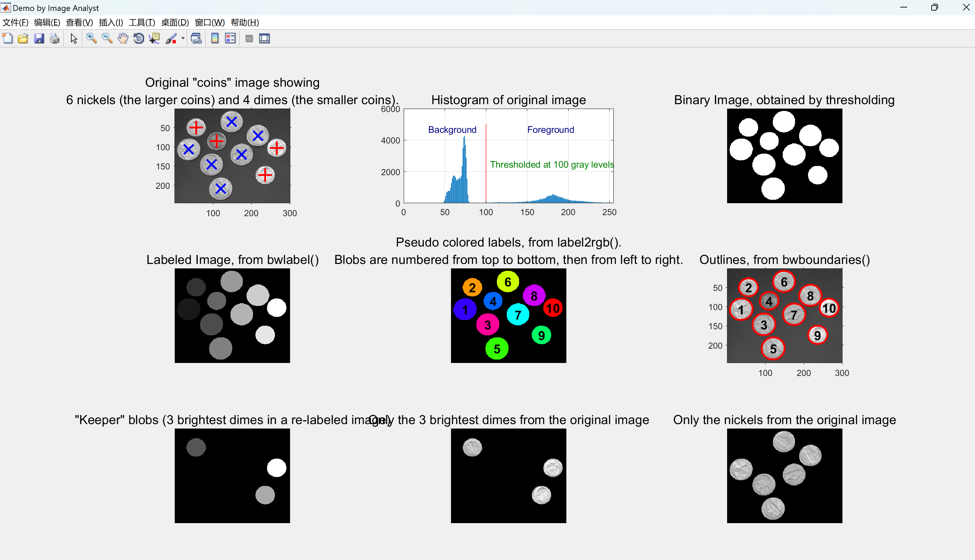Image resolution: width=975 pixels, height=560 pixels.
Task: Expand the Brush tool color dropdown arrow
Action: coord(183,39)
